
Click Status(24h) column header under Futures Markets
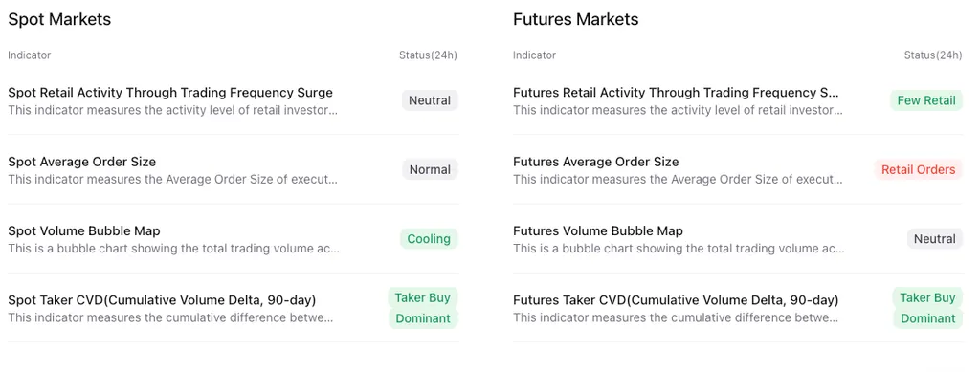coord(933,55)
